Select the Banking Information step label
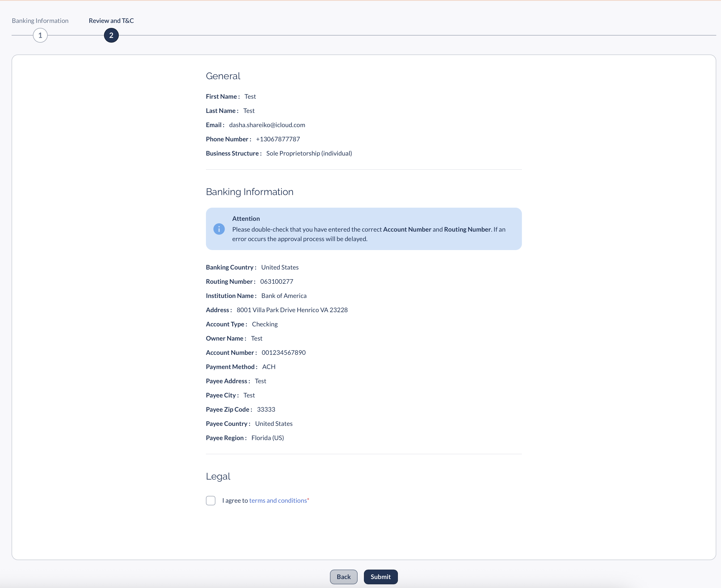Viewport: 721px width, 588px height. coord(40,20)
